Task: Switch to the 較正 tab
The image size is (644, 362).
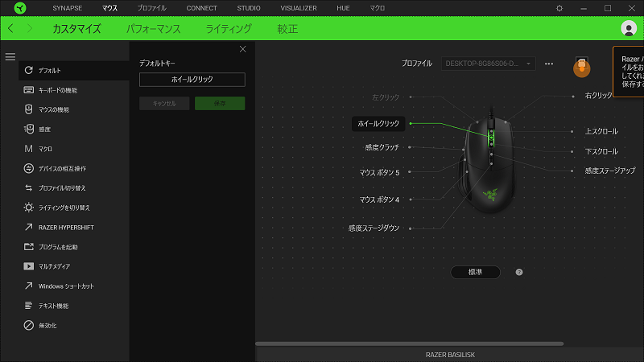Action: coord(287,29)
